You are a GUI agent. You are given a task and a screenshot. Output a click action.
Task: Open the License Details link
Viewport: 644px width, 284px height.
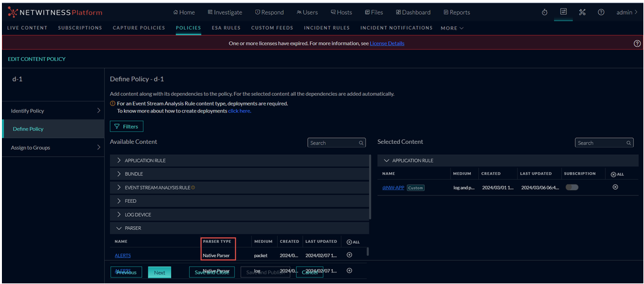[x=387, y=43]
